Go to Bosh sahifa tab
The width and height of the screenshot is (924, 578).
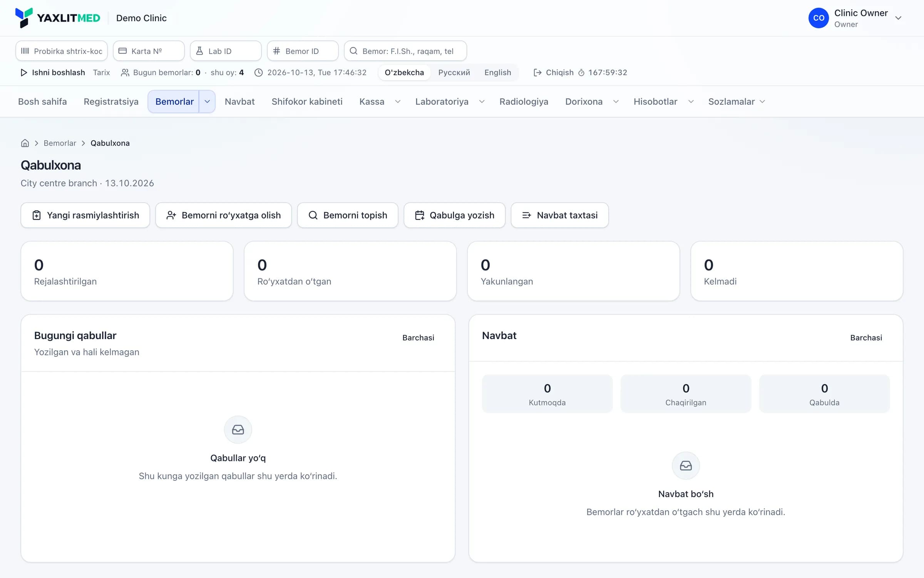pos(42,101)
